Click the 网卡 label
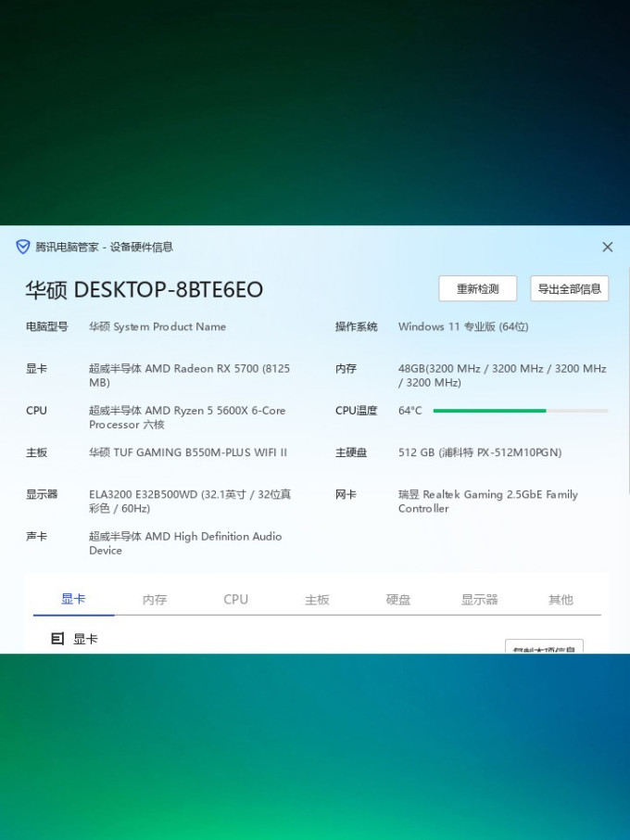 [346, 494]
